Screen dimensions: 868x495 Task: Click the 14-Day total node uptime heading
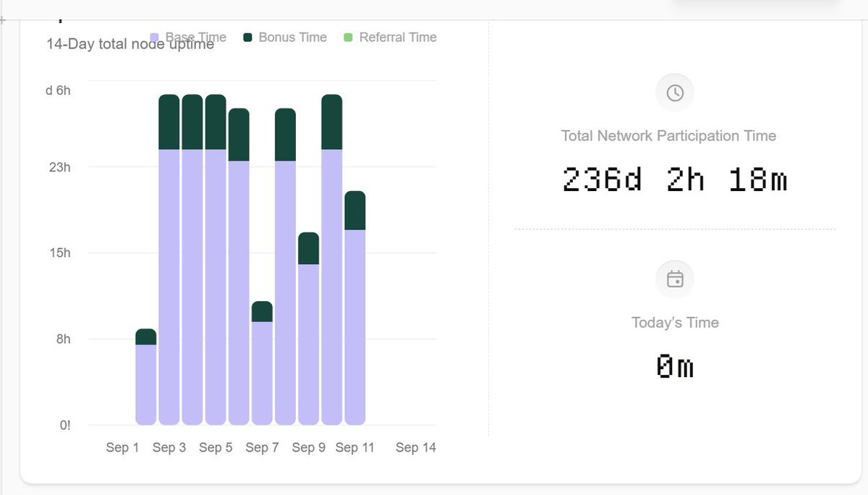point(130,44)
